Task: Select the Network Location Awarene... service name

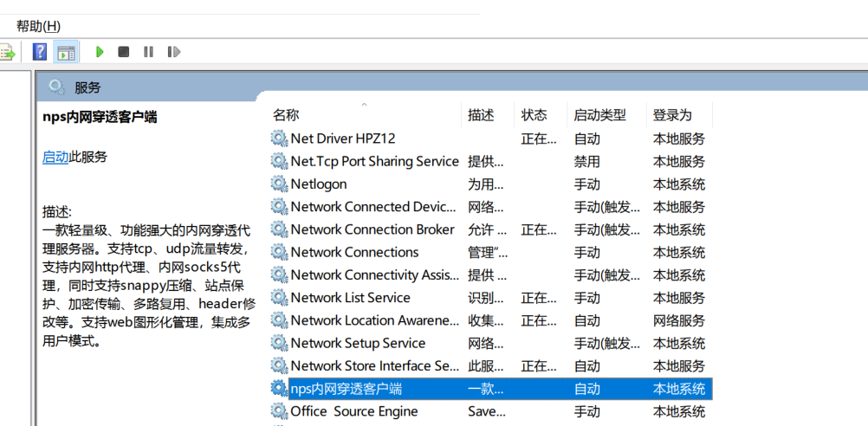Action: tap(375, 320)
